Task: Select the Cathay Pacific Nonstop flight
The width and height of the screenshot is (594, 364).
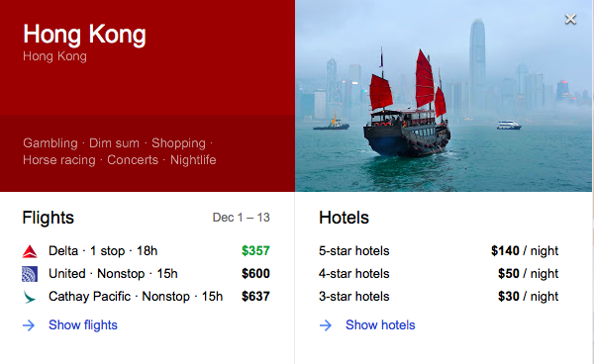Action: tap(146, 297)
